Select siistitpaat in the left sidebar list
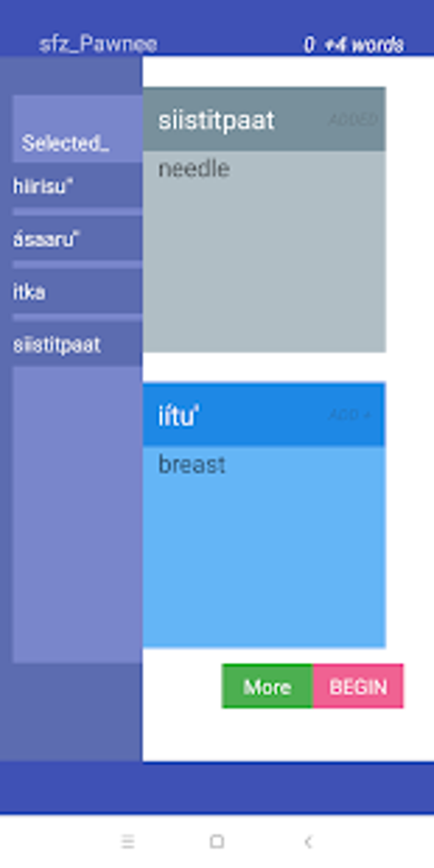Image resolution: width=434 pixels, height=868 pixels. [57, 345]
